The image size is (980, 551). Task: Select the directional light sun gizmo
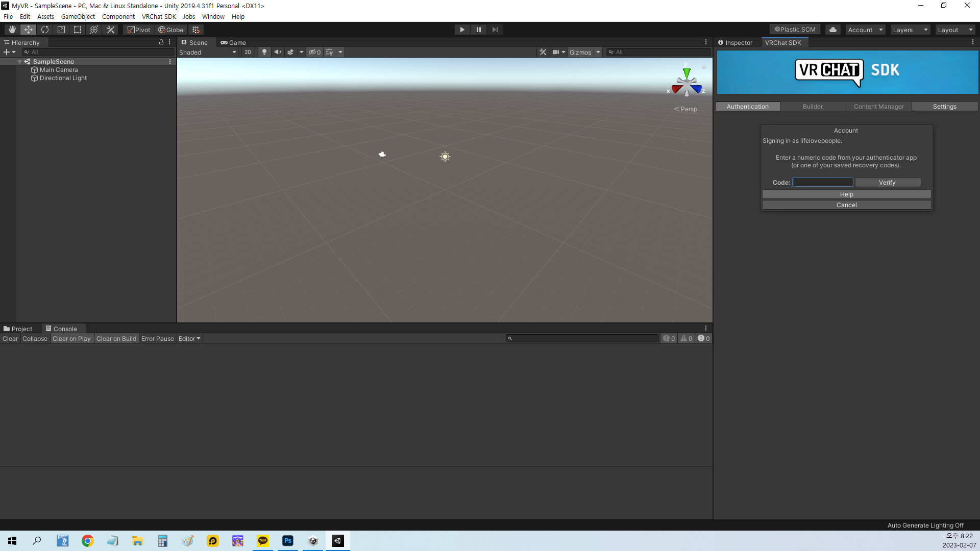tap(445, 157)
